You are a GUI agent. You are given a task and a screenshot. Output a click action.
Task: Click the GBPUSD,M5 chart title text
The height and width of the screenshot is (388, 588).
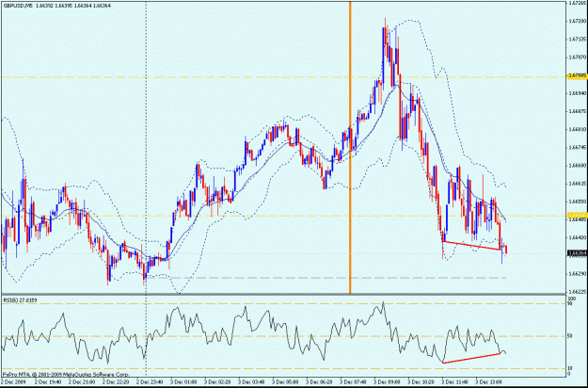click(19, 6)
